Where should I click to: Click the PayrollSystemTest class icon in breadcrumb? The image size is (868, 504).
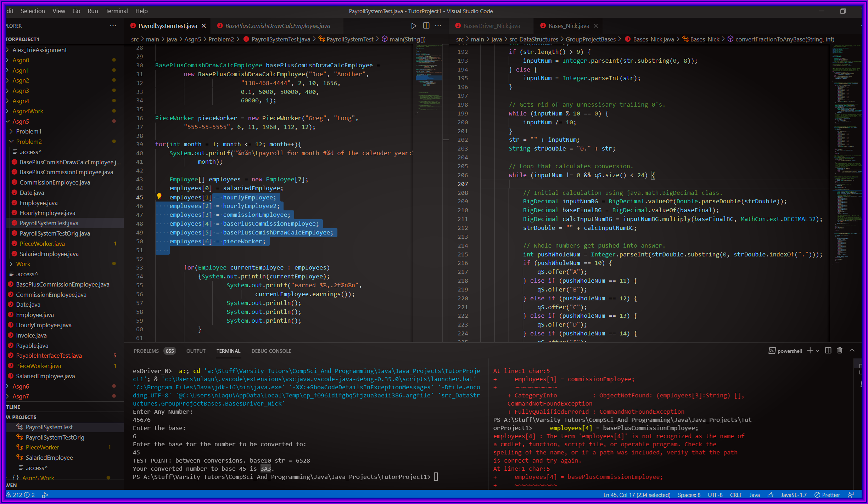tap(322, 39)
